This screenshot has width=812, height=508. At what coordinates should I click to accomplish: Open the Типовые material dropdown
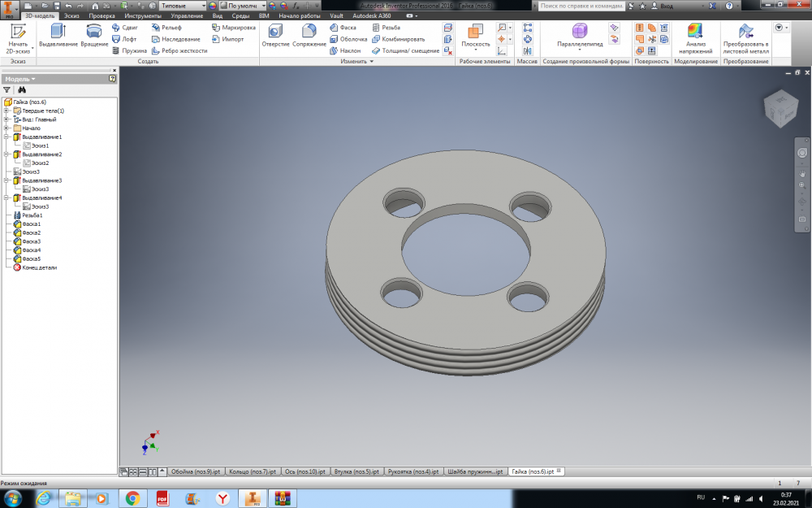coord(183,6)
